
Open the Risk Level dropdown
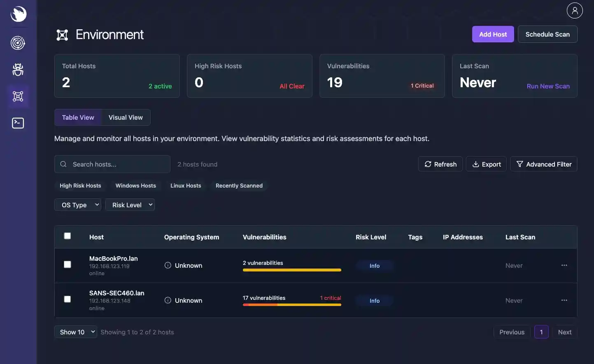130,204
